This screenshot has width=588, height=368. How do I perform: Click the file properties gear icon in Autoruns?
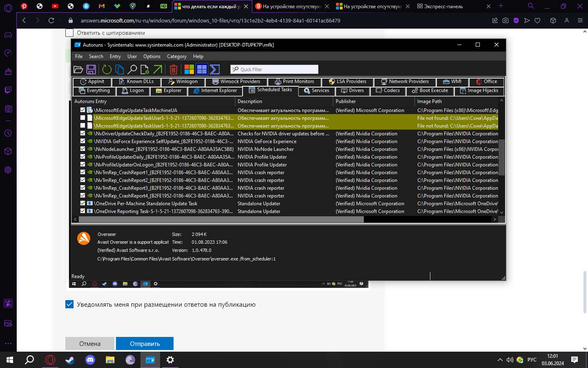(x=145, y=70)
